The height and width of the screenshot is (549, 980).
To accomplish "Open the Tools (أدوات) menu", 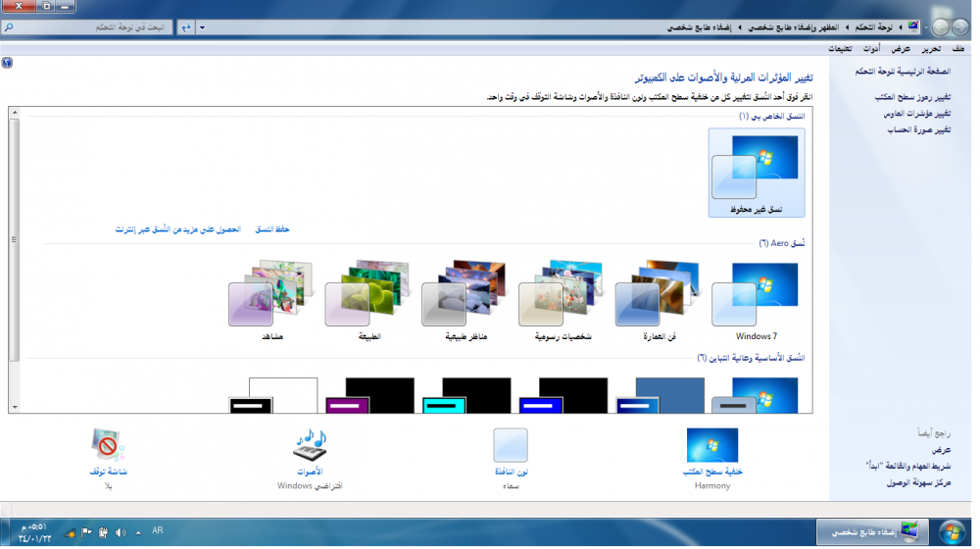I will click(x=871, y=48).
